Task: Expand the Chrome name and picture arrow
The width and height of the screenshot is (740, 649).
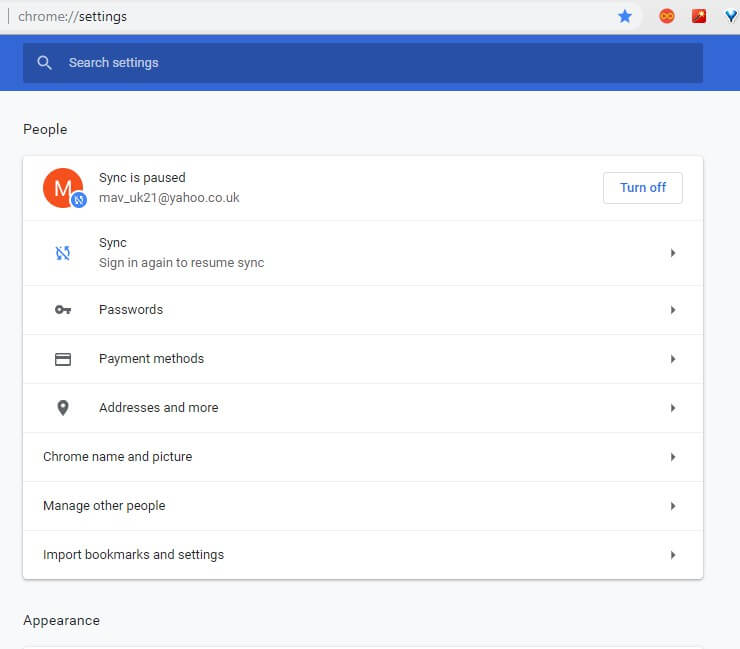Action: [673, 457]
